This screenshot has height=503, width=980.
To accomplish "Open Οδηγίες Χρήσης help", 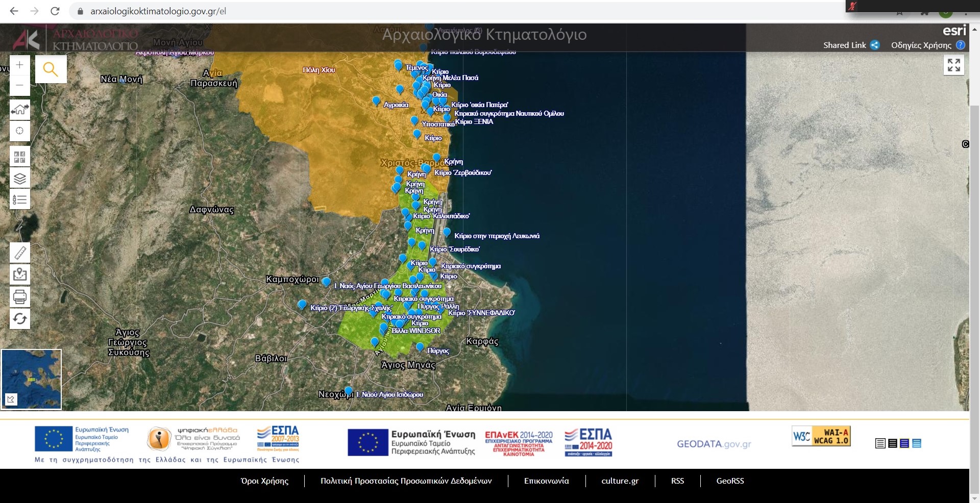I will point(961,45).
